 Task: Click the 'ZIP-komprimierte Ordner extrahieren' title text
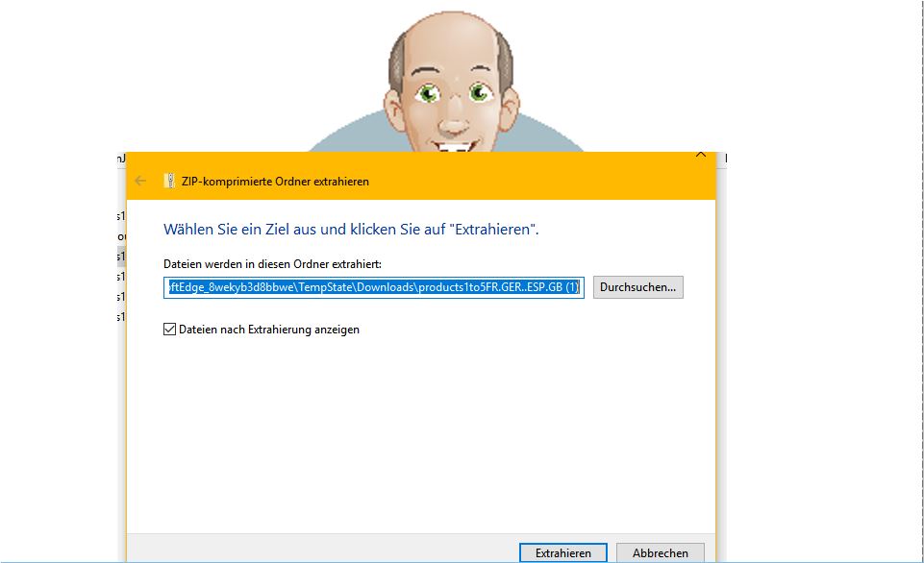coord(275,181)
